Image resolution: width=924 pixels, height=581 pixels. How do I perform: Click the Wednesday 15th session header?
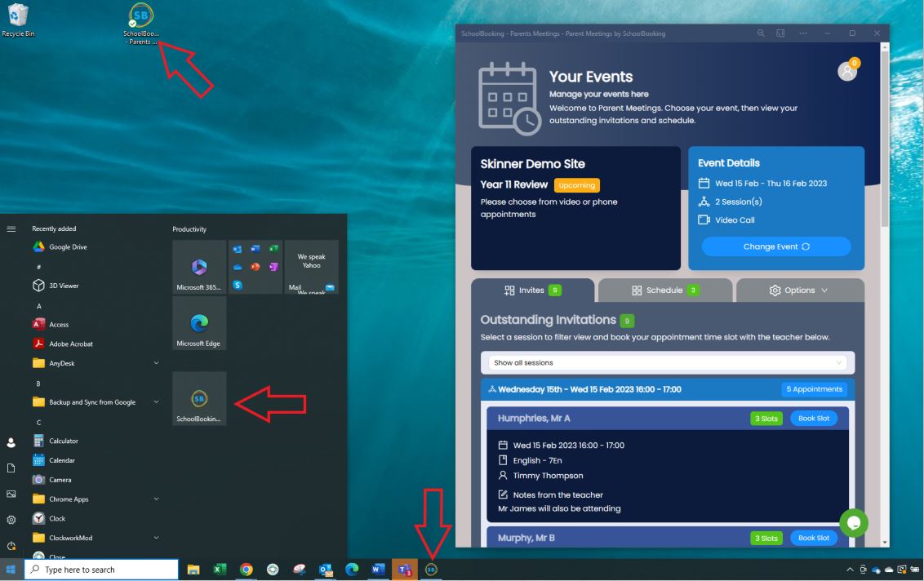(667, 389)
